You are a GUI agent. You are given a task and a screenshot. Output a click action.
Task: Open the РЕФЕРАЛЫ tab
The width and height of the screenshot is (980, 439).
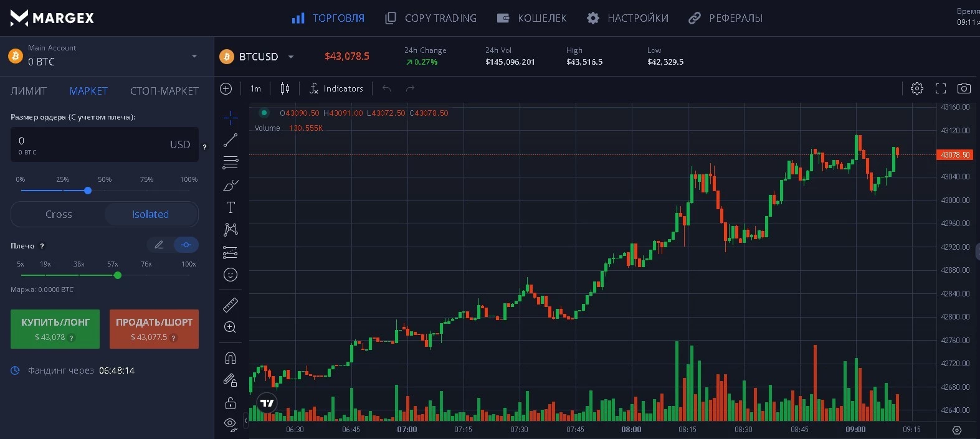pos(725,18)
